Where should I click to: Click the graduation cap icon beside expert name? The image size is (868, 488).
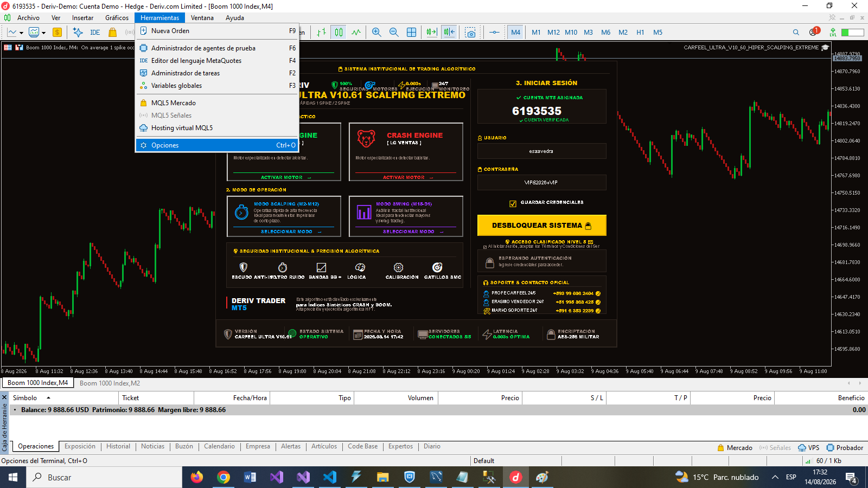click(x=825, y=48)
